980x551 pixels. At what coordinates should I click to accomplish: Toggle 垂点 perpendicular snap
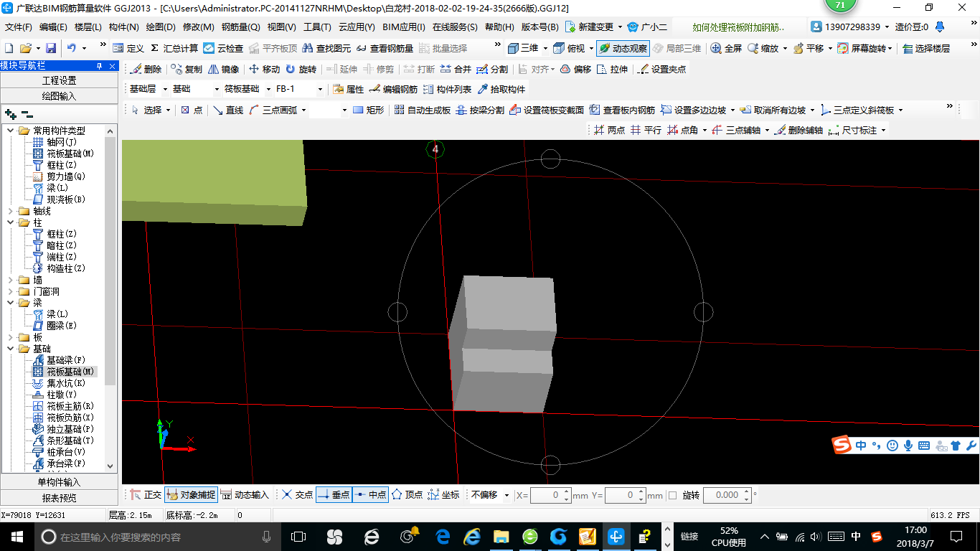(x=334, y=495)
